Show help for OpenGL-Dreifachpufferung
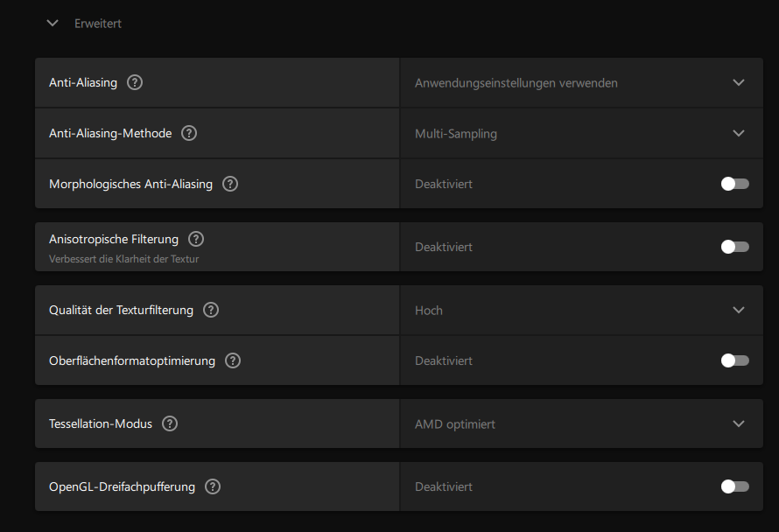This screenshot has width=779, height=532. click(x=213, y=486)
